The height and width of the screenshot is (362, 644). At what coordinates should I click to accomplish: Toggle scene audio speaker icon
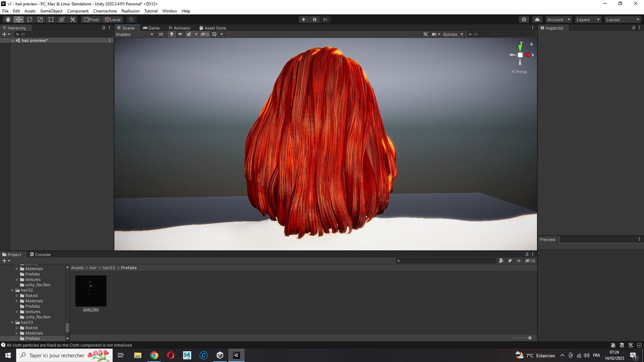180,34
